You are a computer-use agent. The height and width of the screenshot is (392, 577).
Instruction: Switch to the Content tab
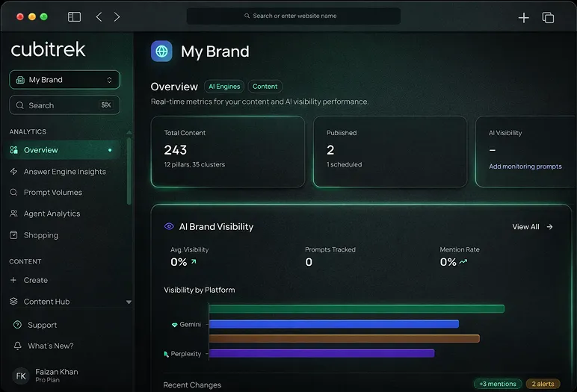[265, 87]
